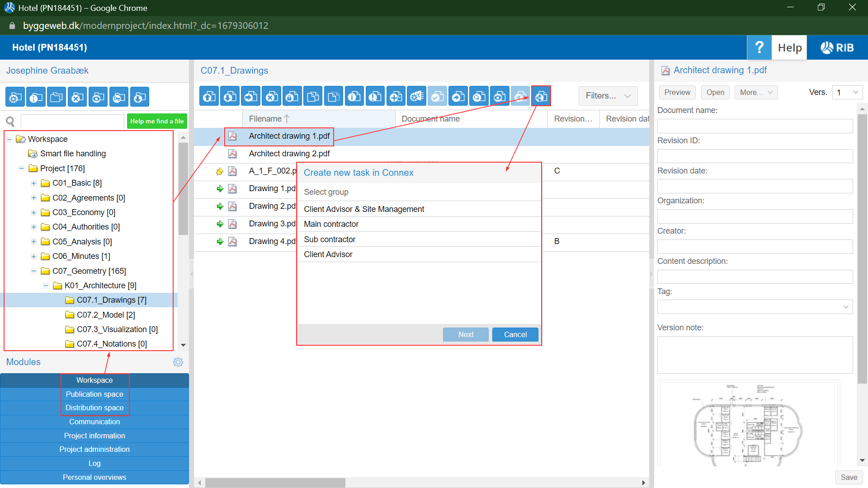Expand the C01_Basic folder
Image resolution: width=868 pixels, height=488 pixels.
33,183
